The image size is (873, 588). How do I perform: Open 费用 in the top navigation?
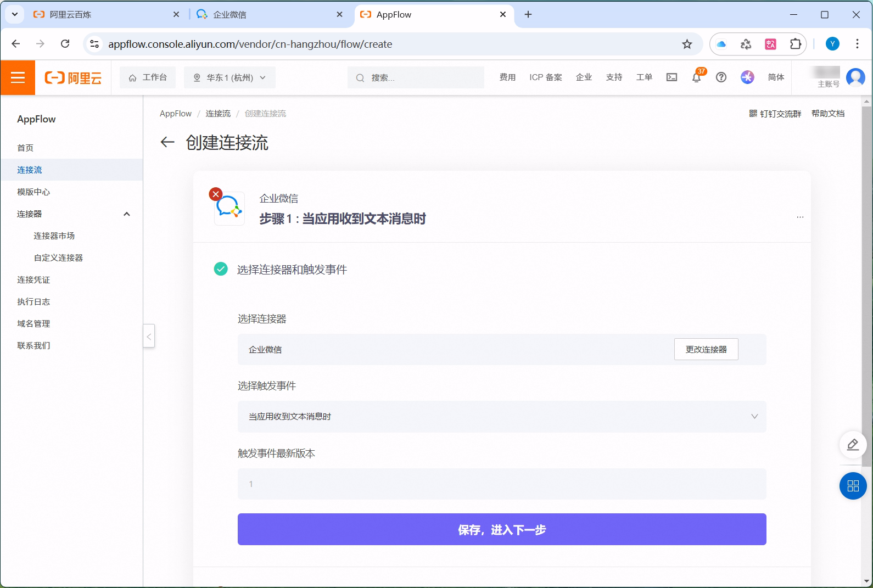(x=507, y=77)
